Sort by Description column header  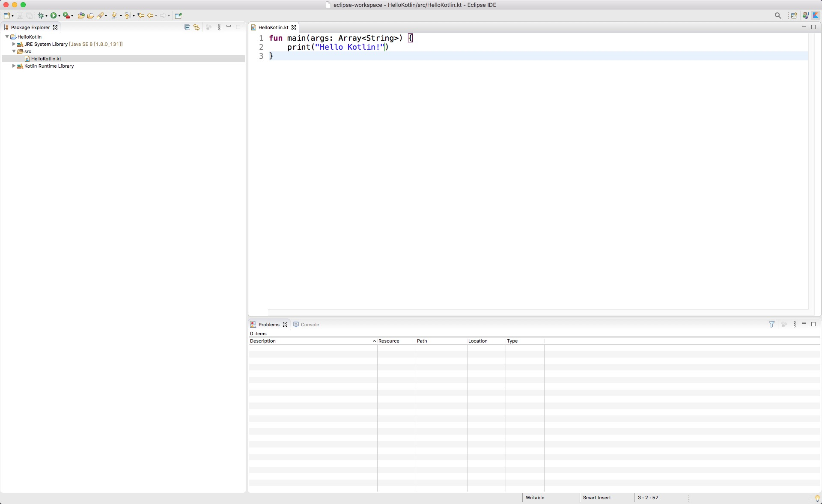click(x=313, y=341)
